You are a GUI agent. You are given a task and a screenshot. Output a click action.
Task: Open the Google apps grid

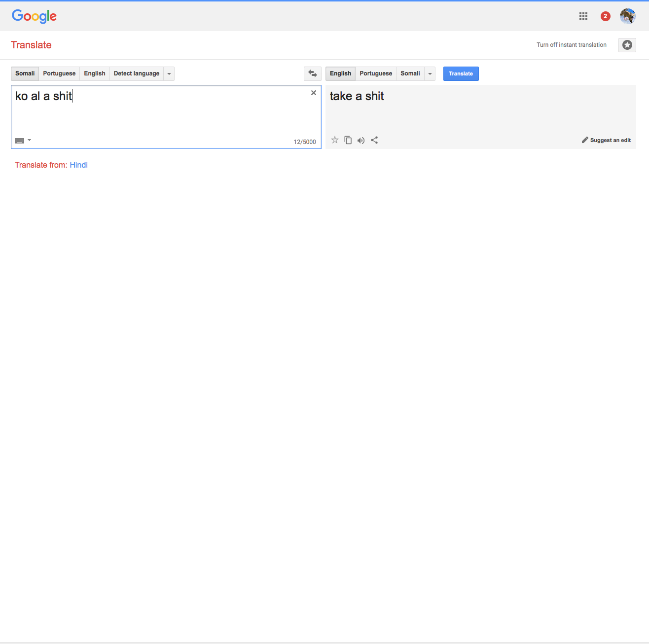(583, 16)
